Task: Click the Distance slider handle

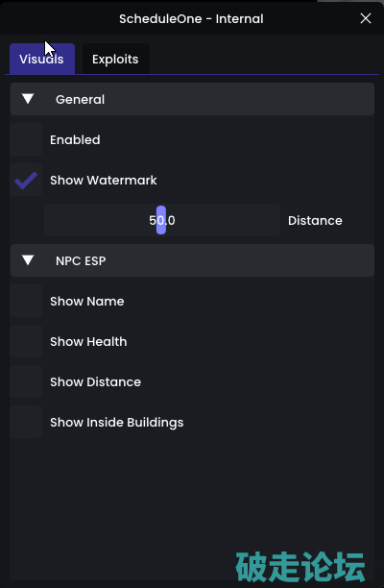Action: point(161,220)
